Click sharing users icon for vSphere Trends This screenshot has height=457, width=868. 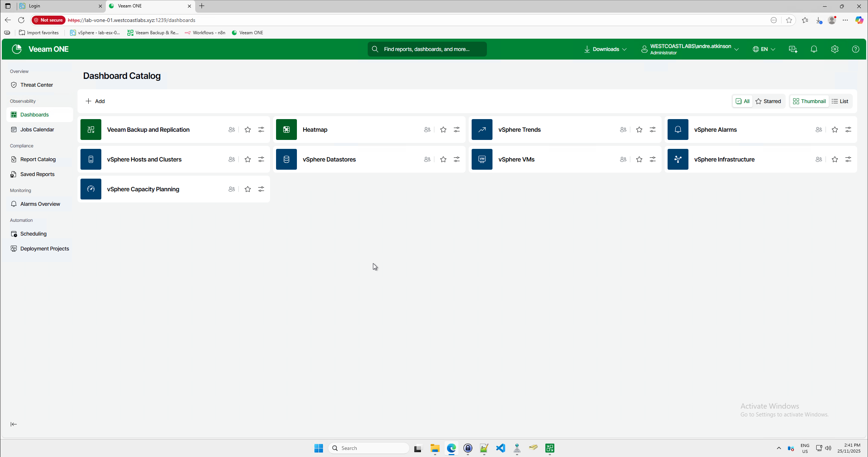coord(623,130)
